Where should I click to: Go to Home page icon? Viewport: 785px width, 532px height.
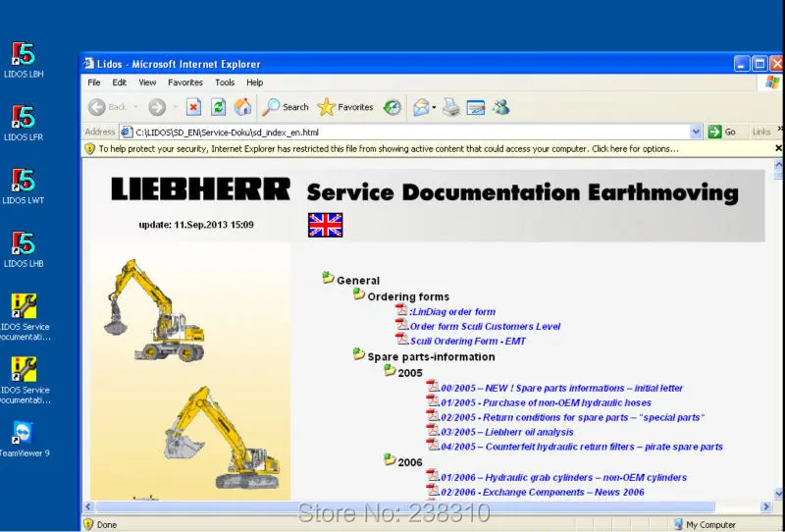(x=242, y=107)
